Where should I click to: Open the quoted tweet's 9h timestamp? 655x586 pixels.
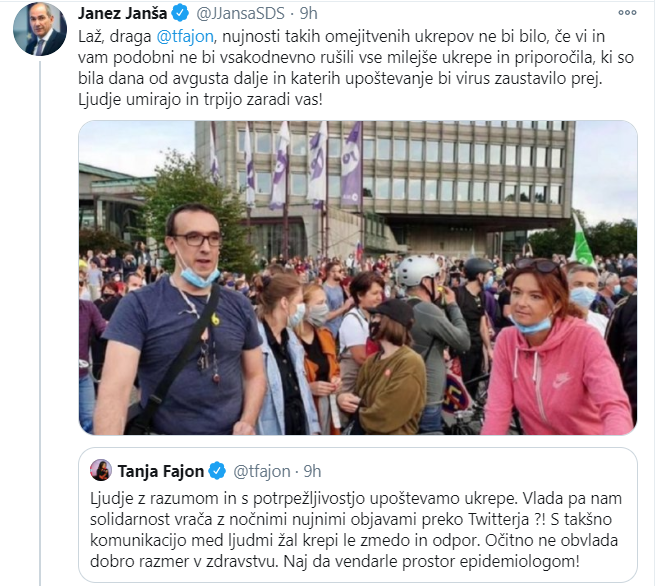(x=312, y=471)
